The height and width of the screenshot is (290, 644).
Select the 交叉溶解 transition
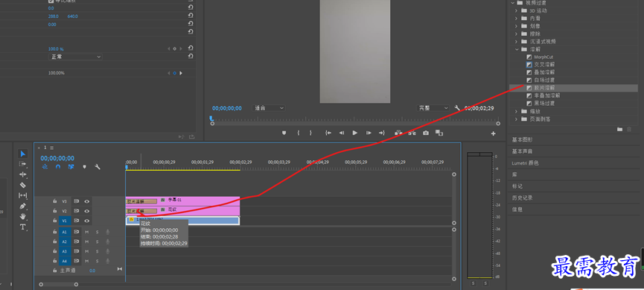544,65
